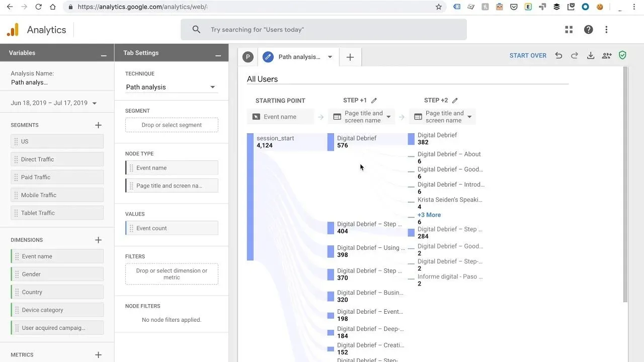Click the filters drop zone
The width and height of the screenshot is (644, 362).
172,274
